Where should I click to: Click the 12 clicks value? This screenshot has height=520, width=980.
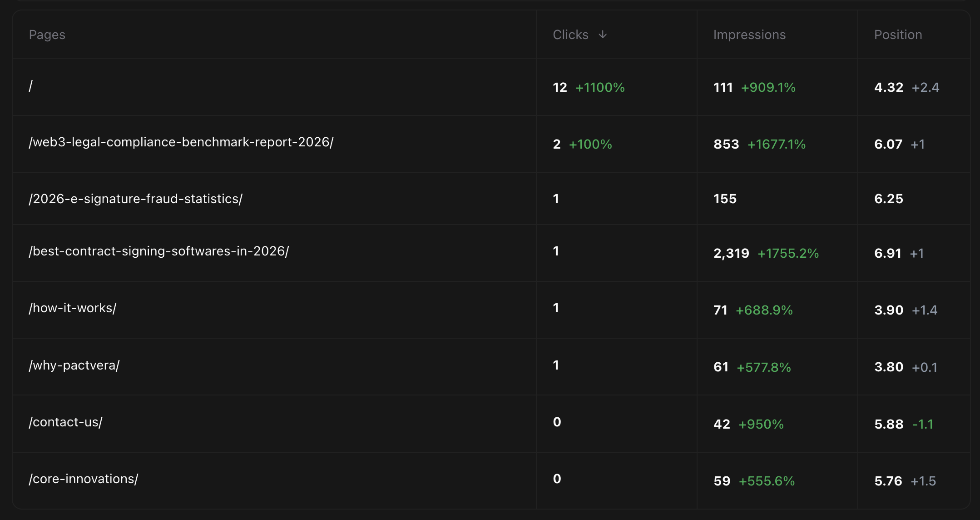click(560, 87)
